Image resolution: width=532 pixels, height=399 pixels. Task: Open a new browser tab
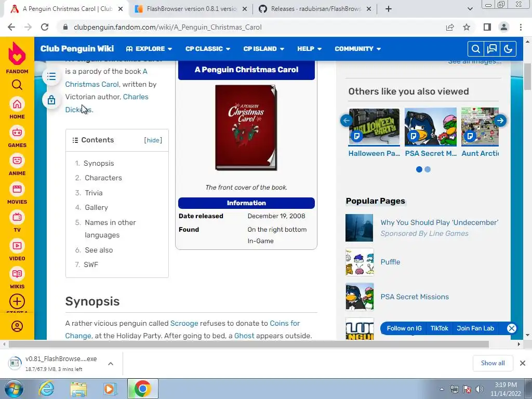click(389, 9)
